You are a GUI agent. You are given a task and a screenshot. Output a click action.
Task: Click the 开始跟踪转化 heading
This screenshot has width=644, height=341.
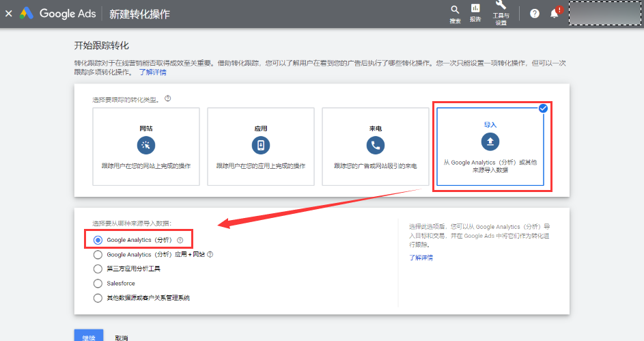102,46
